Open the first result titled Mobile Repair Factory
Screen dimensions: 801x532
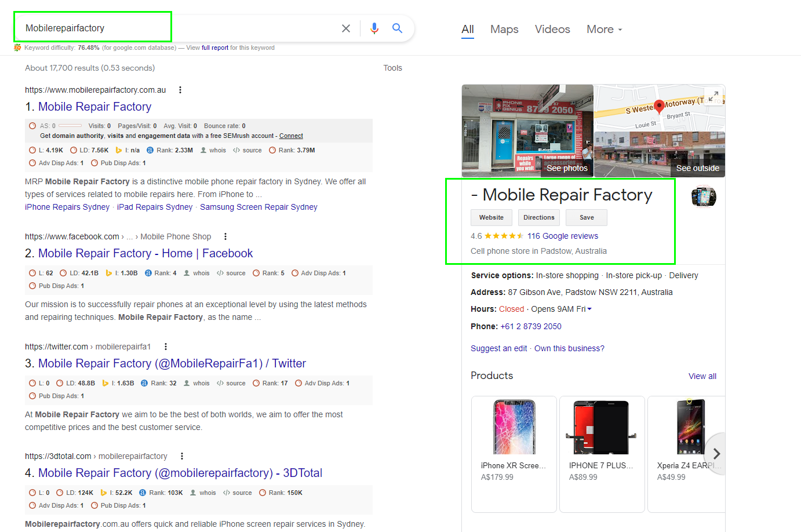pyautogui.click(x=94, y=107)
